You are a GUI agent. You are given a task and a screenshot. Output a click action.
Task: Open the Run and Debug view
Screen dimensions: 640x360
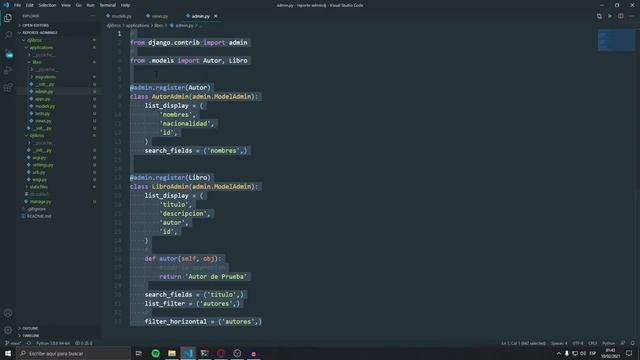(8, 70)
